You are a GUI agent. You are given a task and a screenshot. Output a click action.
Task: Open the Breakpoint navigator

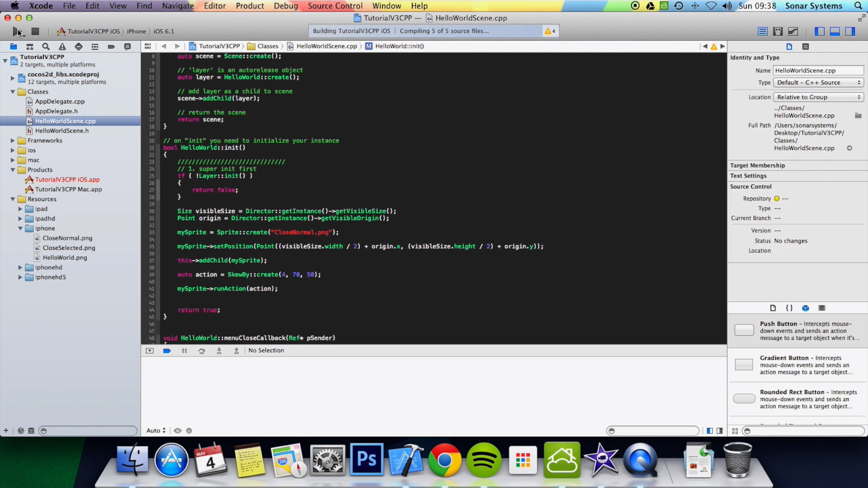[x=111, y=46]
